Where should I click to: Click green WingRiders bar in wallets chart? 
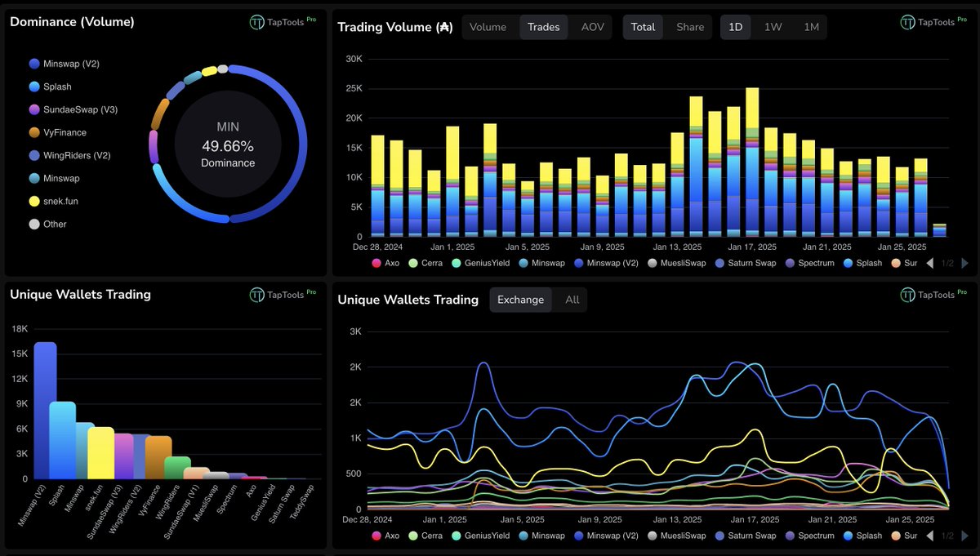tap(177, 467)
